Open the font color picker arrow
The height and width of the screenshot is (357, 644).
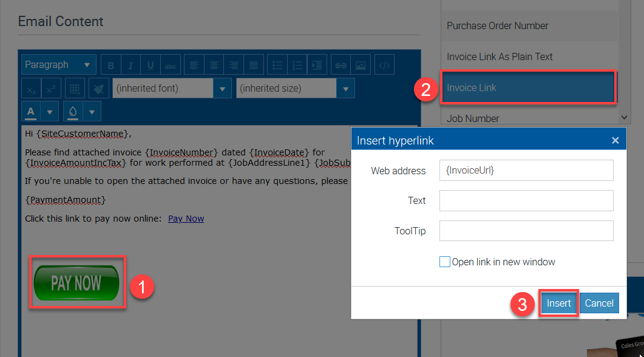(49, 112)
